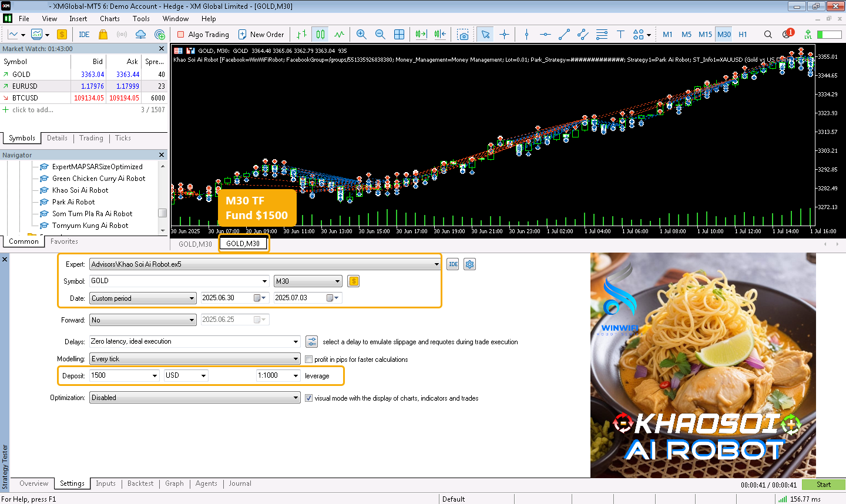The image size is (846, 504).
Task: Switch to the Graph tab
Action: click(x=174, y=483)
